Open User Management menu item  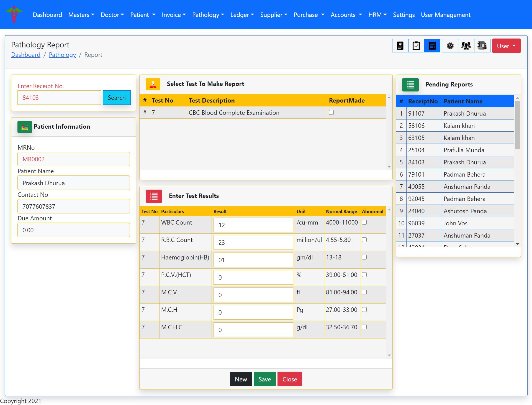pos(445,15)
